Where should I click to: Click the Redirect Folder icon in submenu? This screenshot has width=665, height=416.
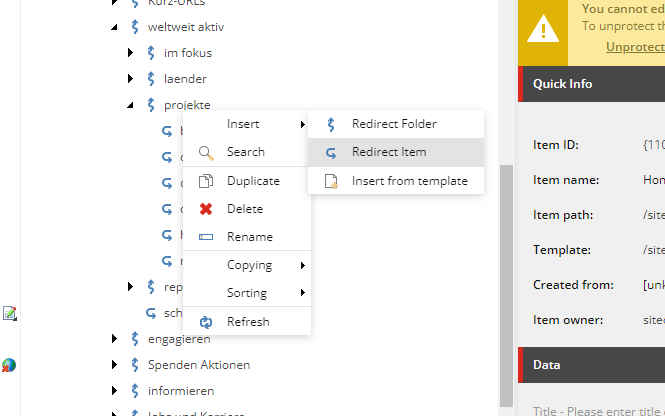tap(331, 124)
